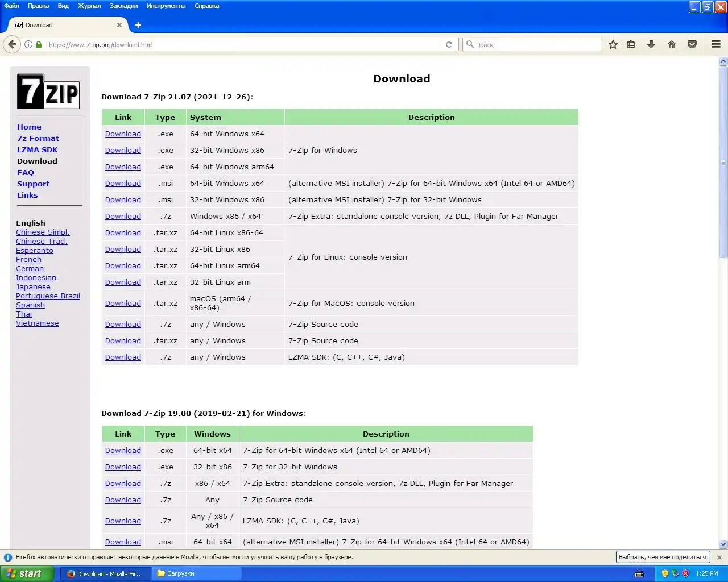Image resolution: width=728 pixels, height=582 pixels.
Task: Switch language to Vietnamese
Action: (x=38, y=323)
